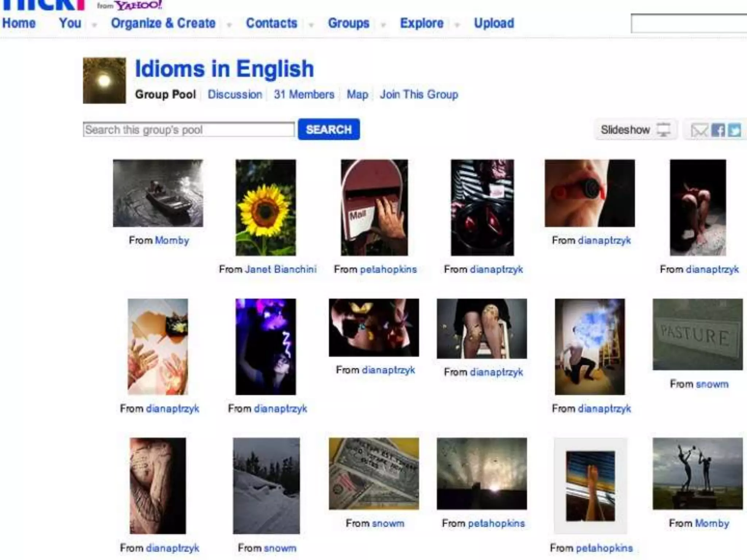Viewport: 747px width, 560px height.
Task: Open Janet Bianchini's profile
Action: pos(281,269)
